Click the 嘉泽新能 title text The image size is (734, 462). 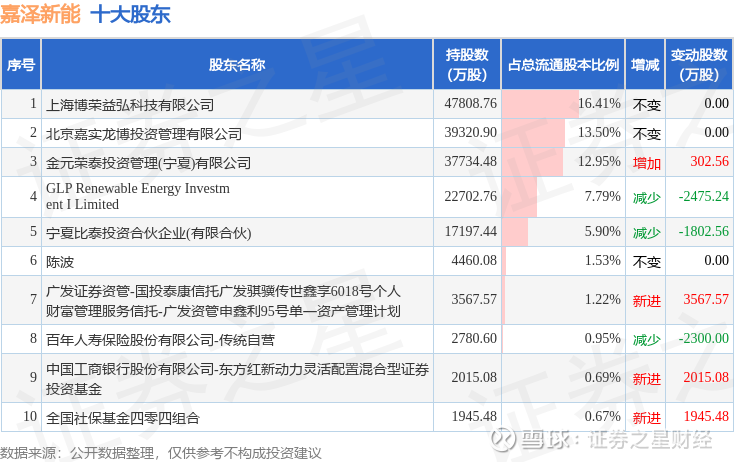point(40,14)
